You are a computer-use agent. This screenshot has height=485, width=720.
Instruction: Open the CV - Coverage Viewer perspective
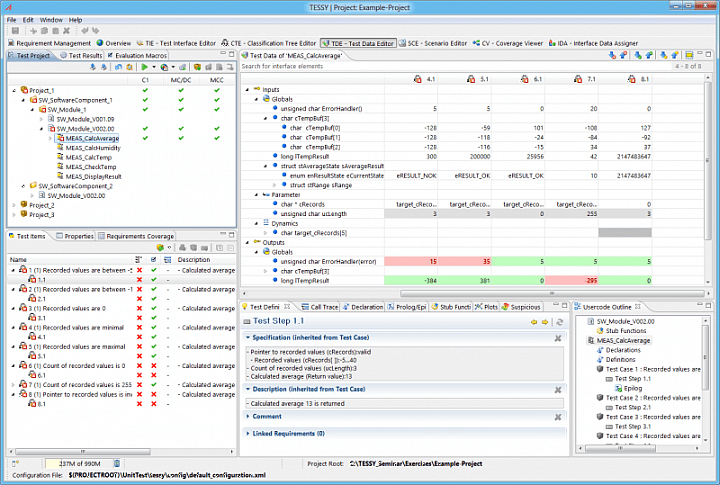(x=512, y=44)
